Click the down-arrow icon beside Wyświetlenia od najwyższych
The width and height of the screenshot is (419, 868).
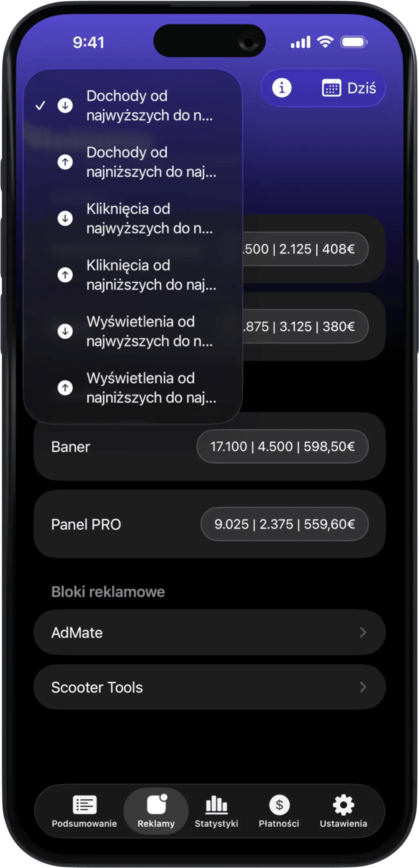point(65,331)
